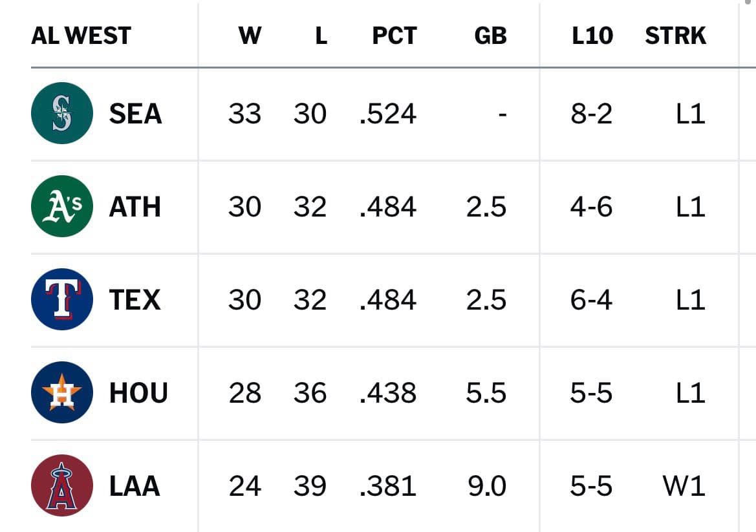The width and height of the screenshot is (756, 532).
Task: Select the ATH team name
Action: click(135, 207)
